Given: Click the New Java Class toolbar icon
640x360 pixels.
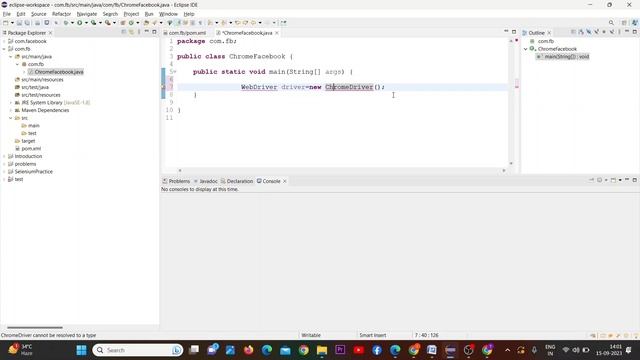Looking at the screenshot, I should pos(131,23).
